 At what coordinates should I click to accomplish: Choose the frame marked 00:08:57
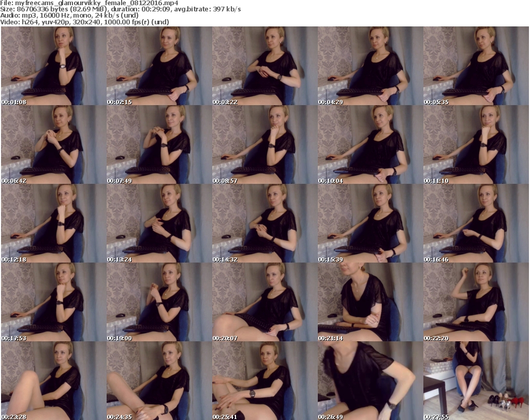264,144
